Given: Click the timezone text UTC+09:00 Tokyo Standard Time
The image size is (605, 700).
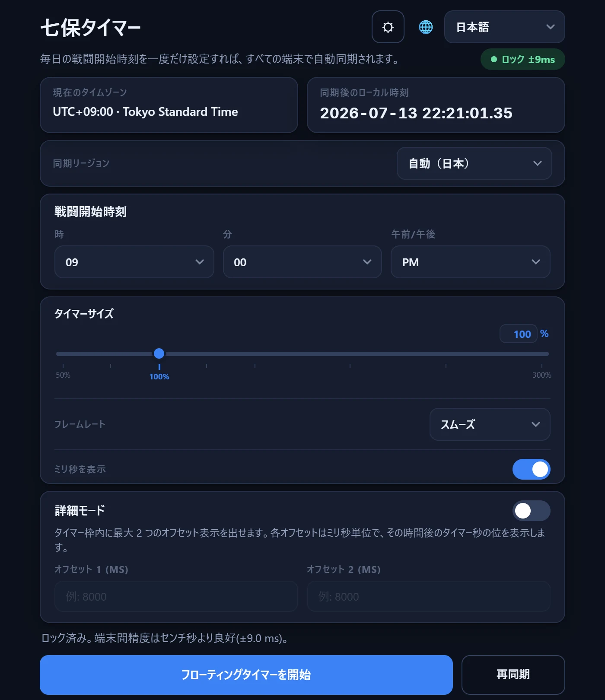Looking at the screenshot, I should point(145,112).
